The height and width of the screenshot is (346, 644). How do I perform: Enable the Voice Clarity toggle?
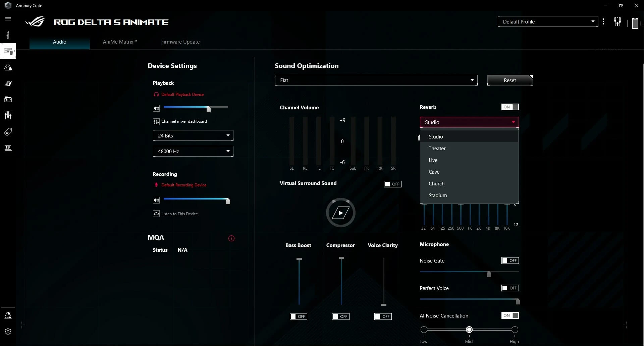point(383,316)
